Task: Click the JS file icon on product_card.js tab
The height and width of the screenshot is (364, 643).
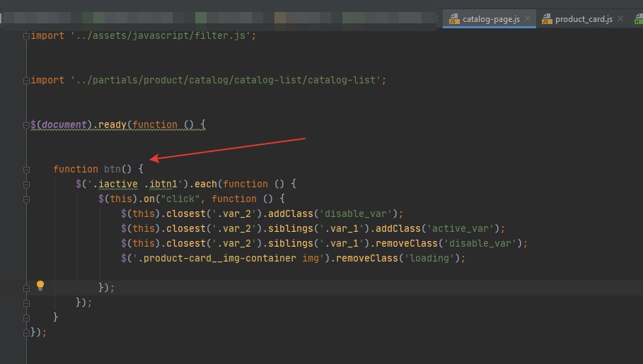Action: [x=547, y=19]
